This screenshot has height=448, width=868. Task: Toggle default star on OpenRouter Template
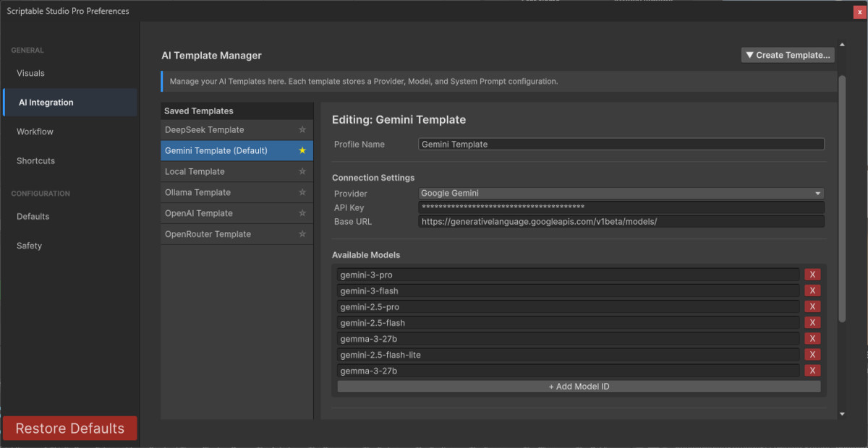(x=303, y=233)
